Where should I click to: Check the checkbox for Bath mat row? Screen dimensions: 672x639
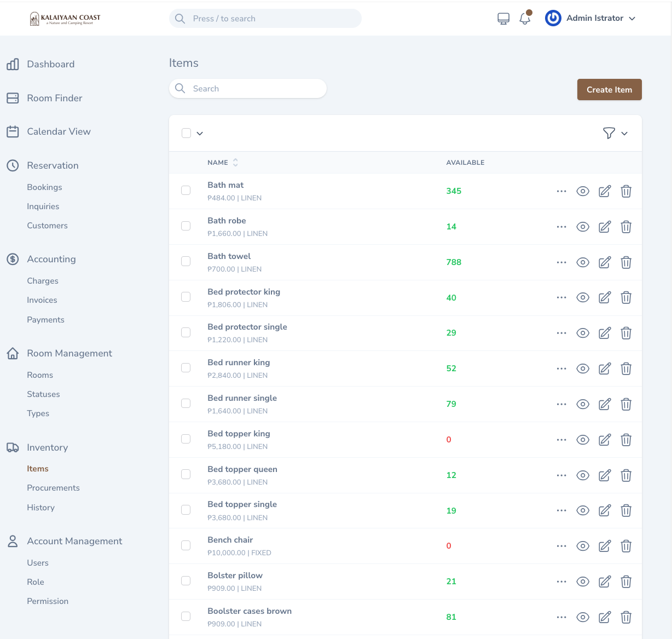tap(186, 190)
